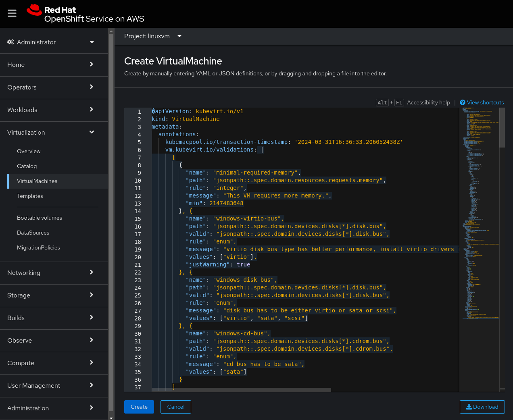Click "minimal-required-memory" name value
This screenshot has height=420, width=513.
tap(255, 173)
